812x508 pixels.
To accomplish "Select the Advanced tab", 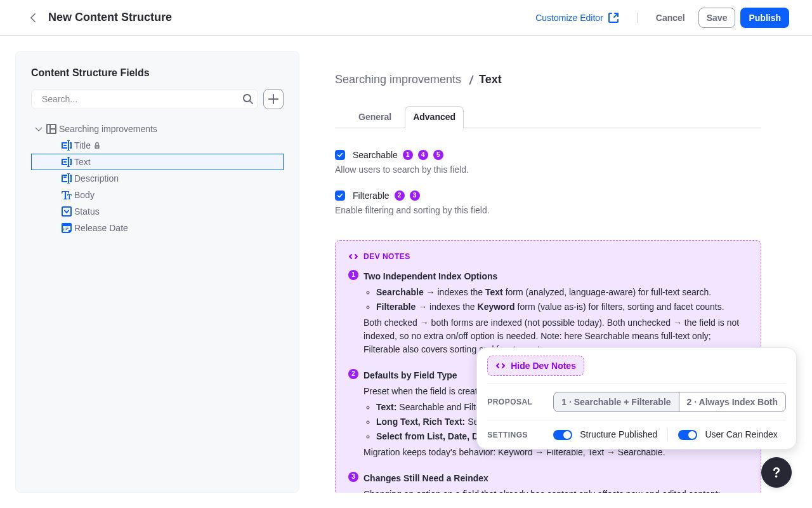I will (434, 117).
